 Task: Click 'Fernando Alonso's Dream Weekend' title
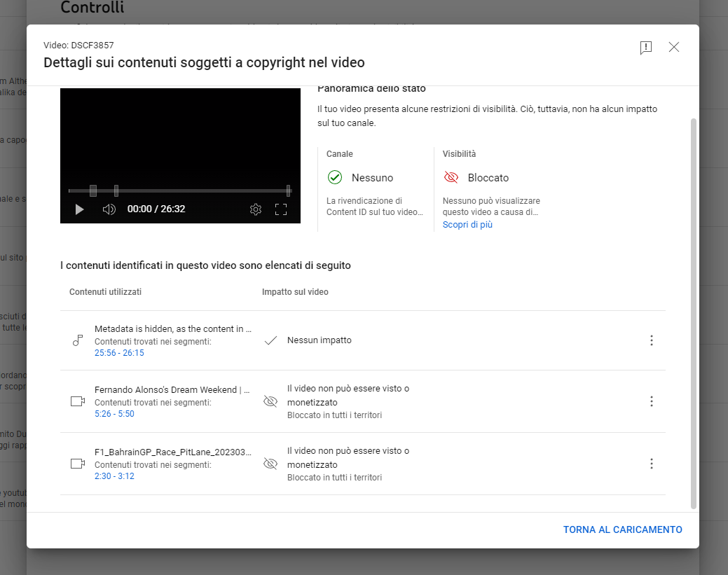point(172,390)
